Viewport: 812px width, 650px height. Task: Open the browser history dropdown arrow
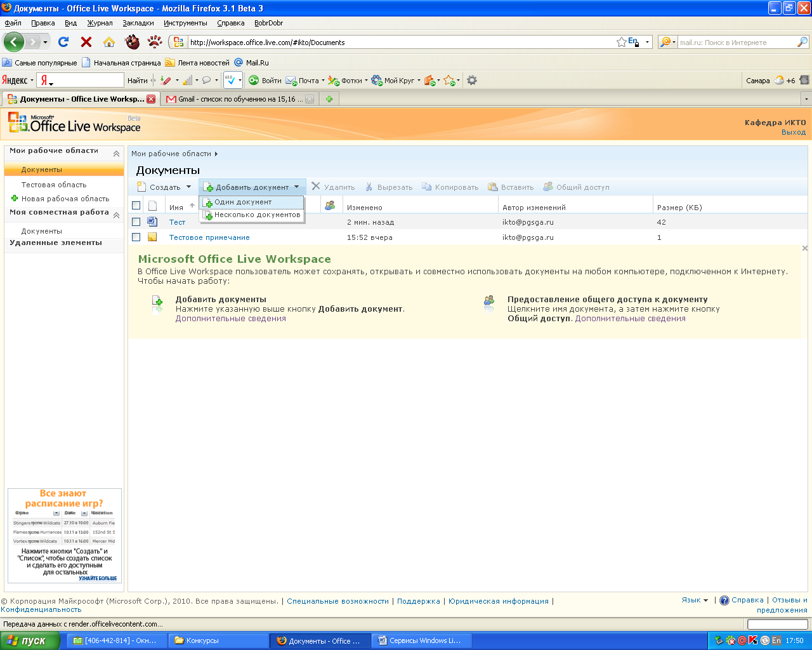(x=45, y=43)
